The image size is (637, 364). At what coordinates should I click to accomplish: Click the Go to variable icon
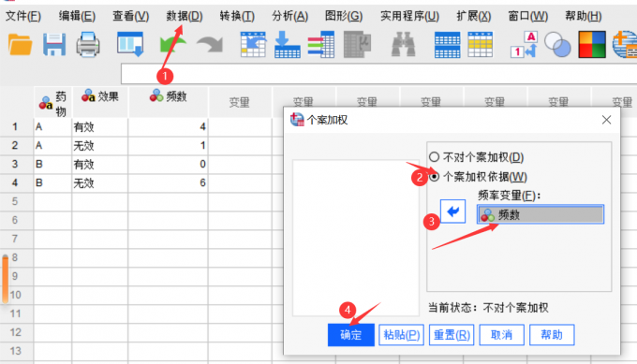(288, 44)
